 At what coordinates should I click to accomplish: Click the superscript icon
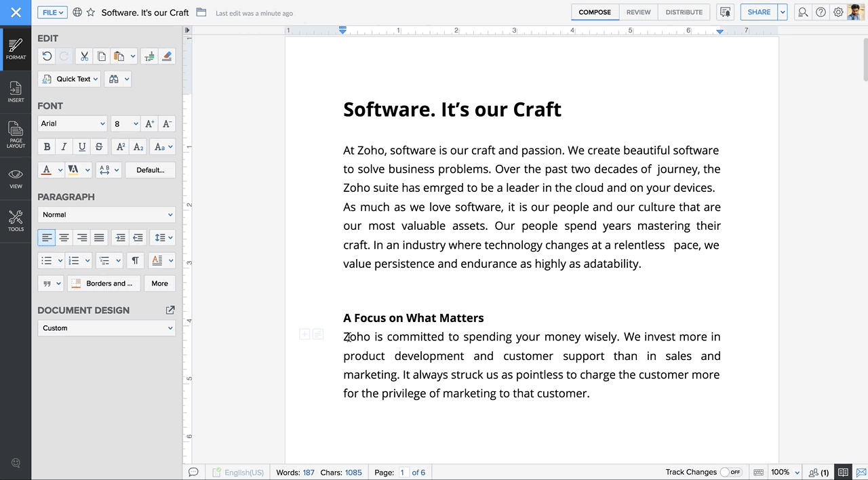point(120,146)
